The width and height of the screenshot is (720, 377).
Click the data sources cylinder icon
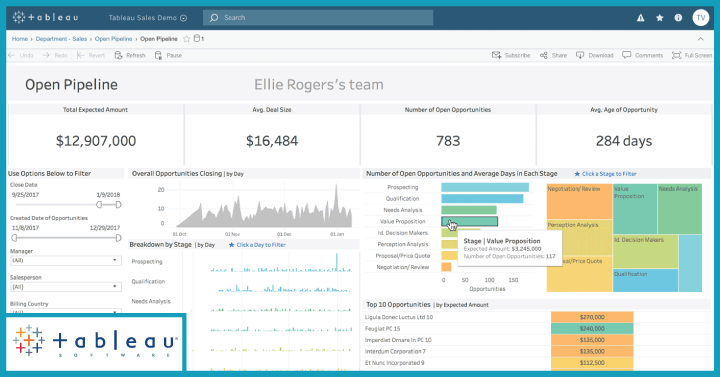coord(197,39)
